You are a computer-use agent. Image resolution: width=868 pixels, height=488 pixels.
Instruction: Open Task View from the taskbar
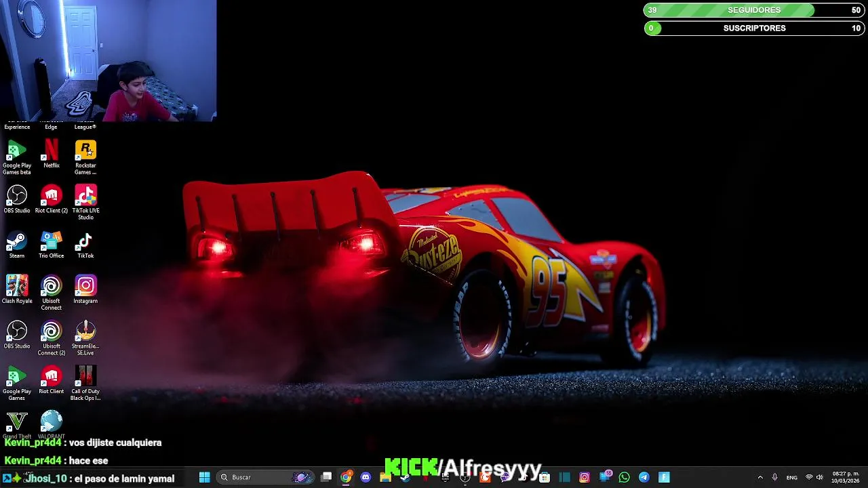point(326,477)
